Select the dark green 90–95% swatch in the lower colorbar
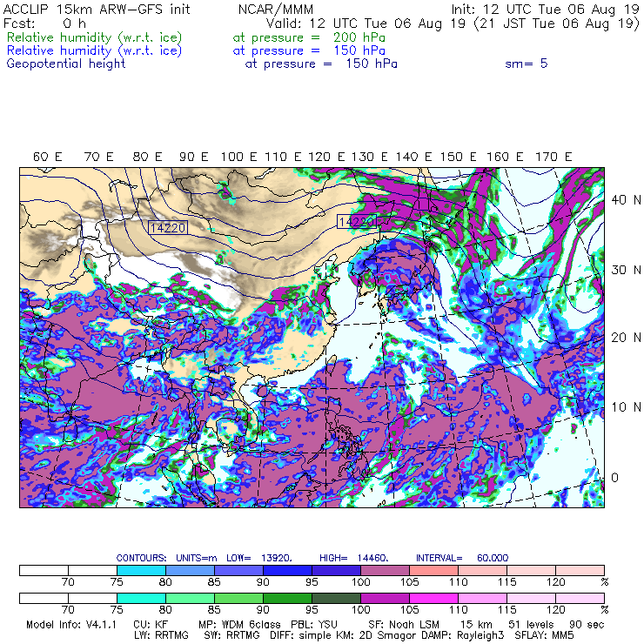 coord(287,598)
